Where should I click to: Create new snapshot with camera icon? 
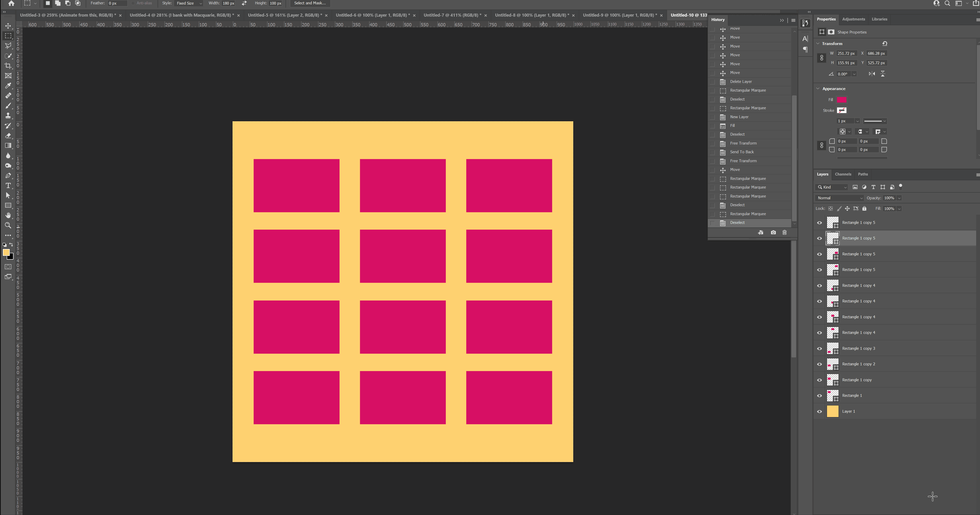[773, 232]
